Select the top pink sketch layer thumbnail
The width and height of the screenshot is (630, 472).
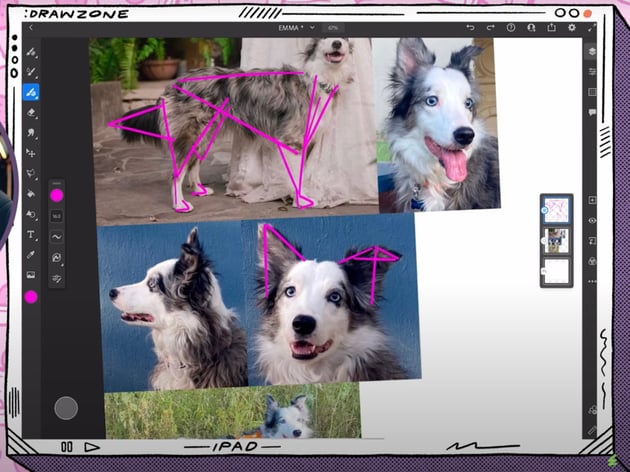click(557, 210)
